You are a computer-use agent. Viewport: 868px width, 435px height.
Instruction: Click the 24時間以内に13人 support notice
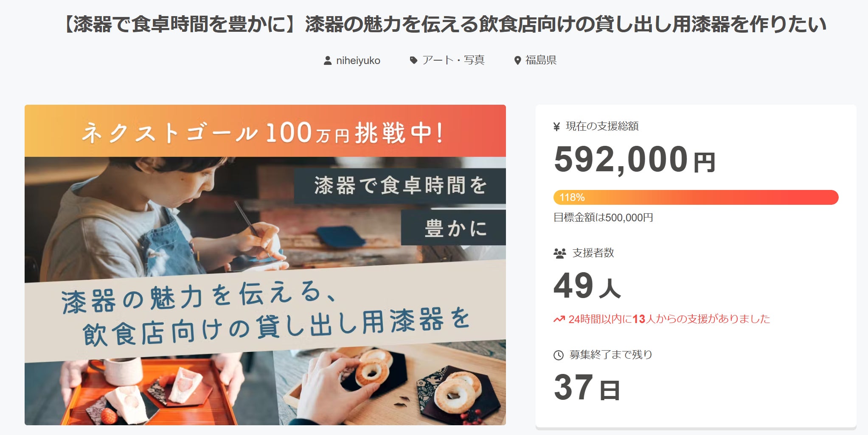[x=662, y=319]
